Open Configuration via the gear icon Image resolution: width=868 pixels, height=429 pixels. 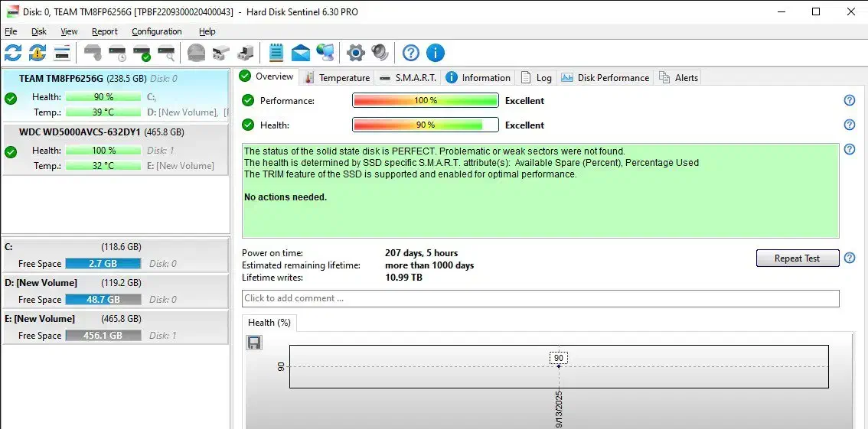[x=355, y=53]
